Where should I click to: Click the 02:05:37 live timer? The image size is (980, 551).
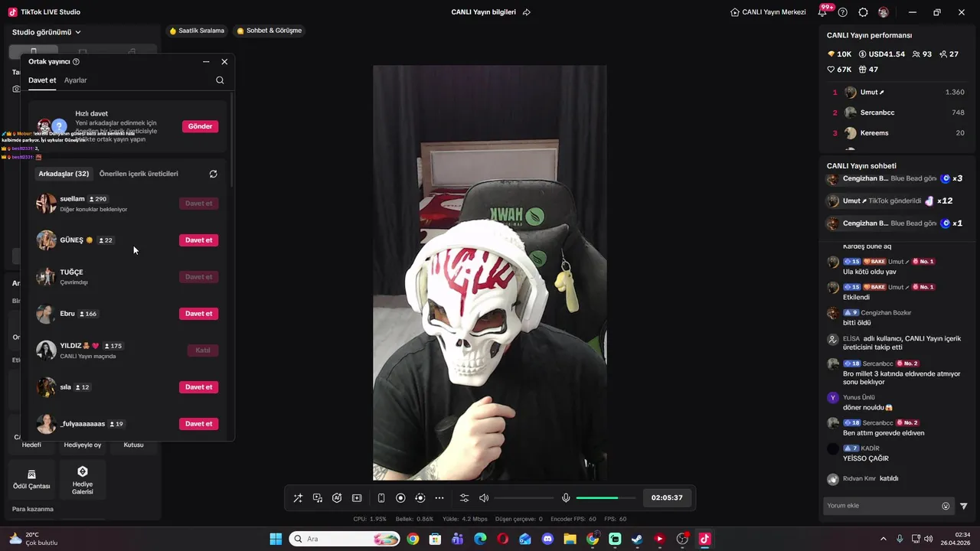667,497
